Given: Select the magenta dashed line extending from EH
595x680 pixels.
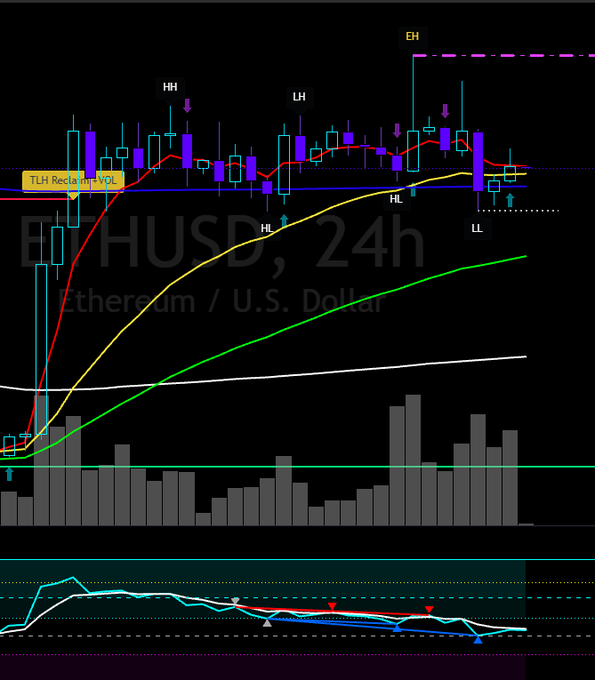Looking at the screenshot, I should (504, 56).
